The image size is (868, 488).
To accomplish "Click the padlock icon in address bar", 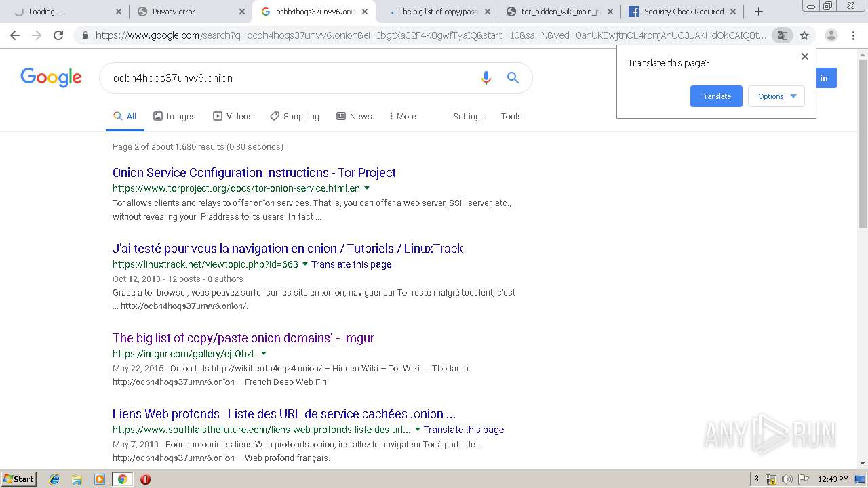I will click(x=85, y=35).
